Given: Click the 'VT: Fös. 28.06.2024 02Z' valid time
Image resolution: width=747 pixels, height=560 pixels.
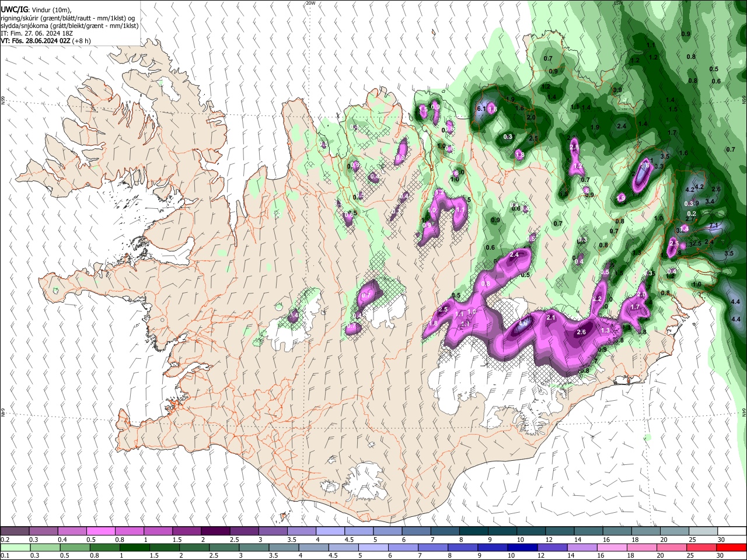Looking at the screenshot, I should 36,41.
